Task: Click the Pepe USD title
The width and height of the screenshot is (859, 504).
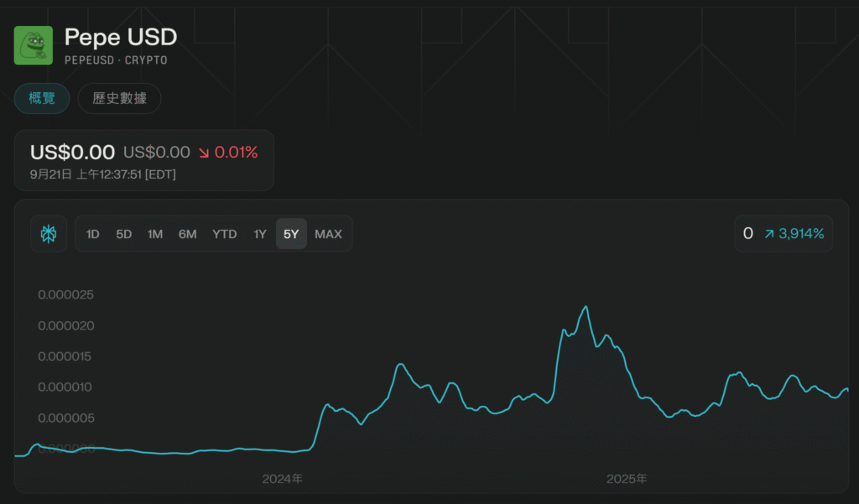Action: click(121, 38)
